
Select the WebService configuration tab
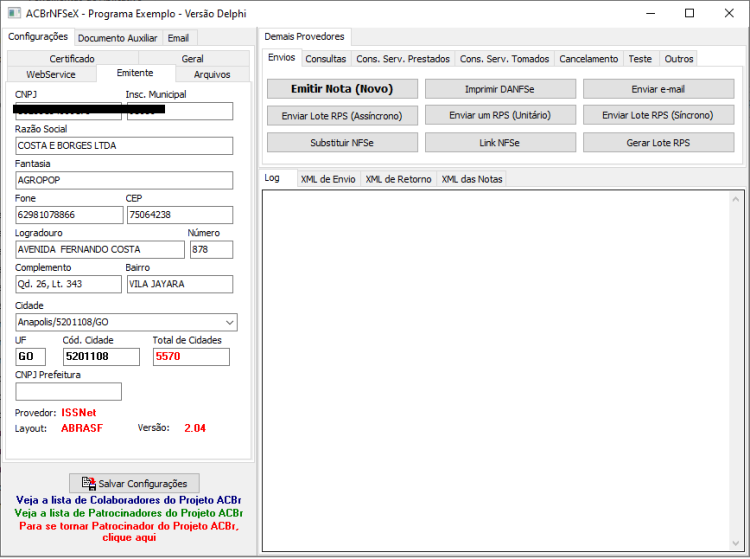[x=51, y=74]
